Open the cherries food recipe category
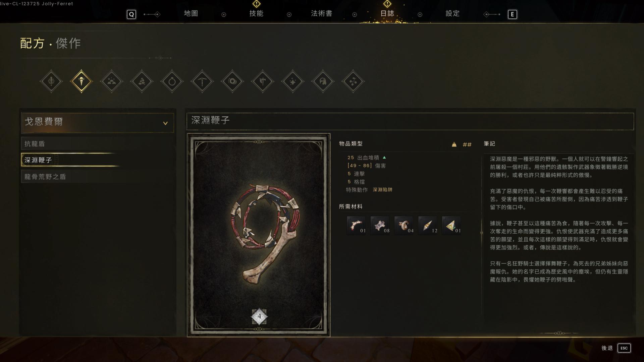The height and width of the screenshot is (362, 644). coord(353,81)
